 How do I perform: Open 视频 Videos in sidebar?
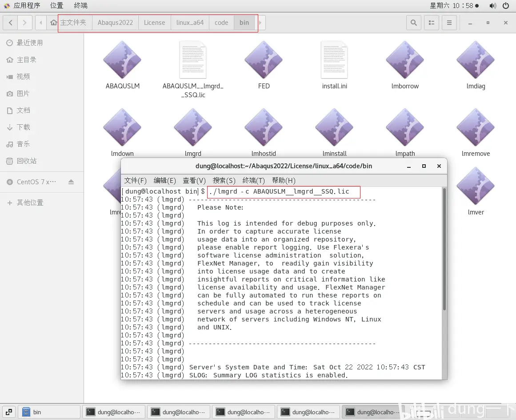(42, 76)
